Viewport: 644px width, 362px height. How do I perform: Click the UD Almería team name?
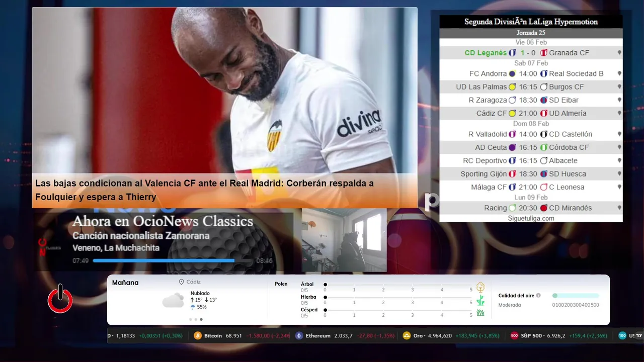click(x=568, y=113)
